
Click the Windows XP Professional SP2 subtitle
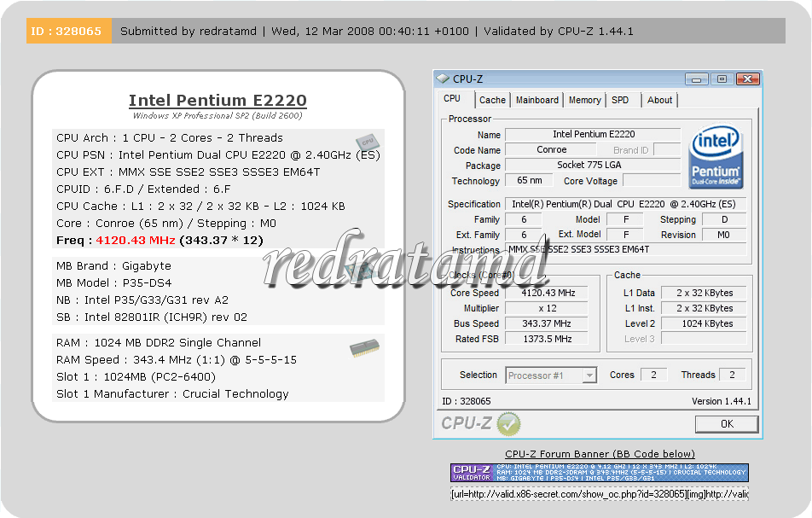point(217,115)
